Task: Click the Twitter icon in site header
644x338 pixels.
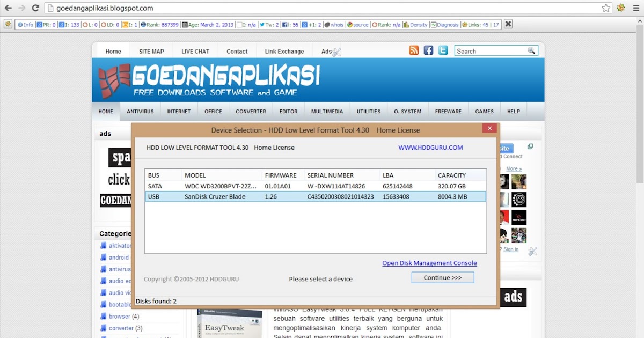Action: [x=443, y=50]
